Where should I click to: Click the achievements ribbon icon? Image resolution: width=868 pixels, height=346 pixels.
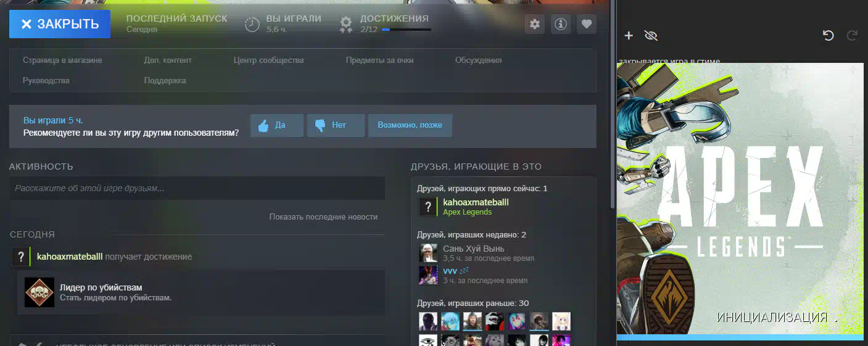pyautogui.click(x=347, y=24)
